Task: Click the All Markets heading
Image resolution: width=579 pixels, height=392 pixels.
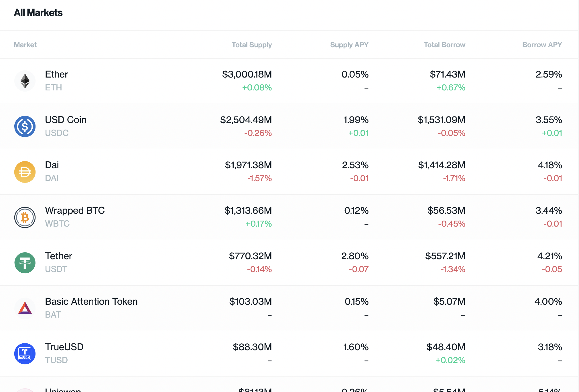Action: (x=38, y=13)
